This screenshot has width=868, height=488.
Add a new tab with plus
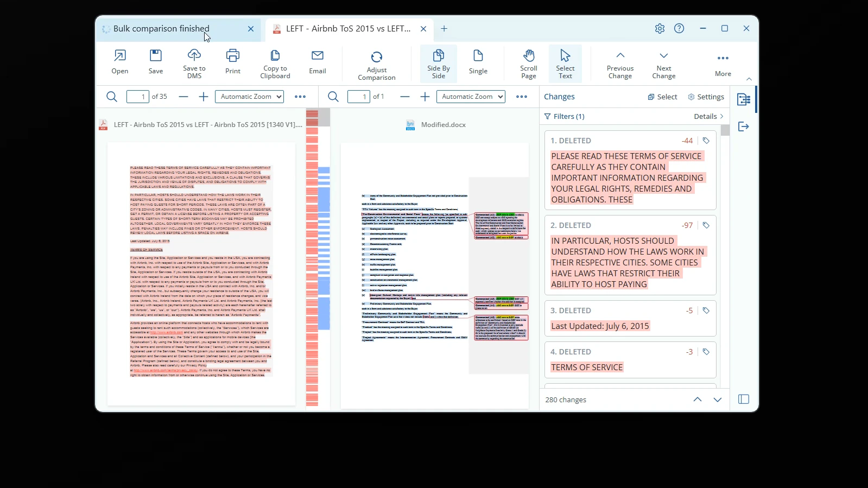tap(444, 29)
